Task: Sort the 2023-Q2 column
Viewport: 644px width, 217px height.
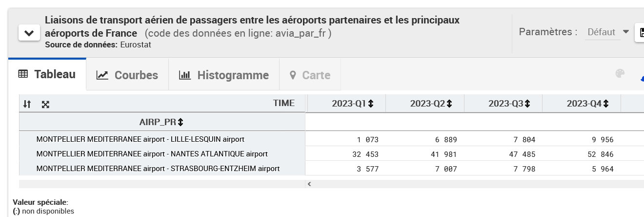Action: 449,104
